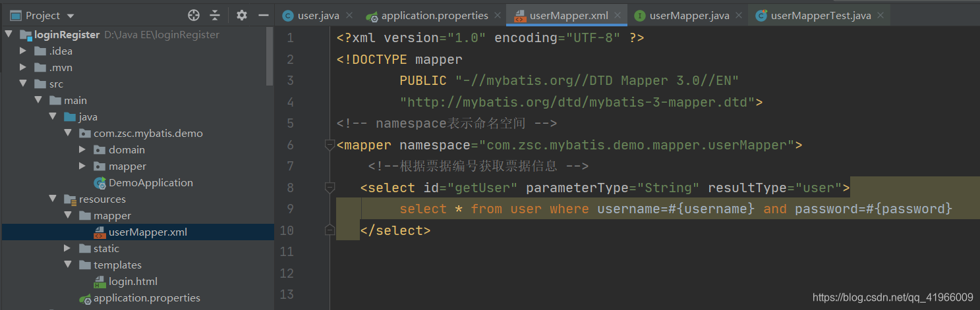Close the userMapper.xml tab

pyautogui.click(x=618, y=16)
